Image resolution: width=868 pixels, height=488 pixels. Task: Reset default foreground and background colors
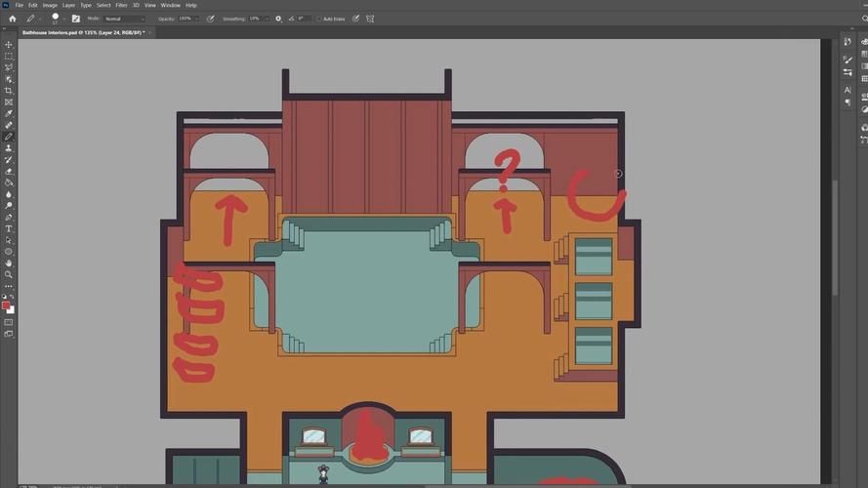(x=5, y=297)
